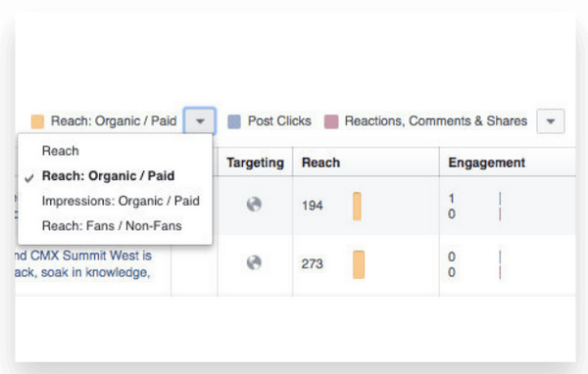Choose Impressions: Organic / Paid menu entry
Image resolution: width=588 pixels, height=374 pixels.
[x=121, y=201]
